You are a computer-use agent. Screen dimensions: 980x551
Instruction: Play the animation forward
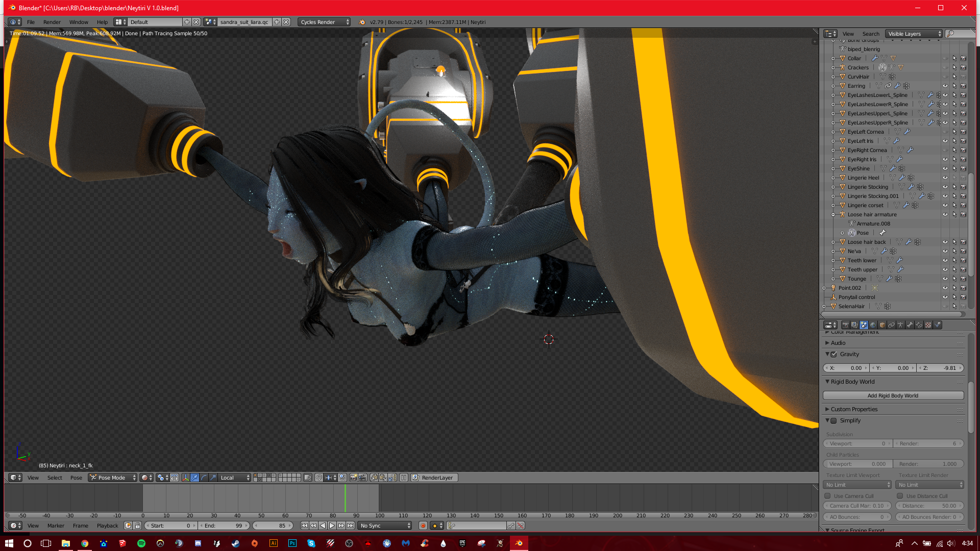coord(332,525)
